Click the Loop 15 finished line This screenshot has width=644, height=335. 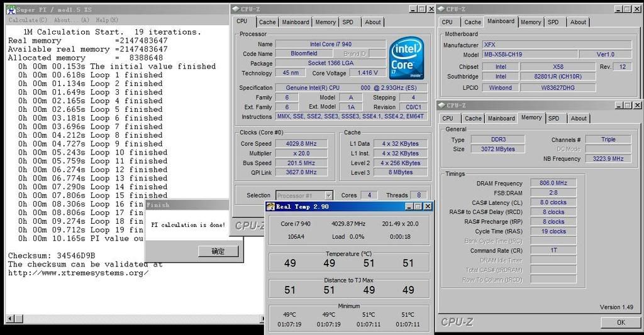(x=93, y=195)
